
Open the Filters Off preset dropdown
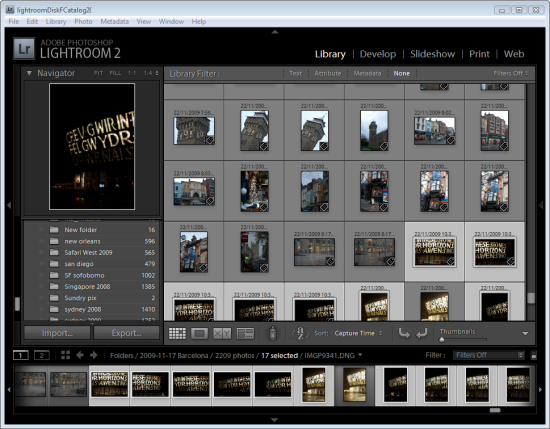[x=511, y=73]
